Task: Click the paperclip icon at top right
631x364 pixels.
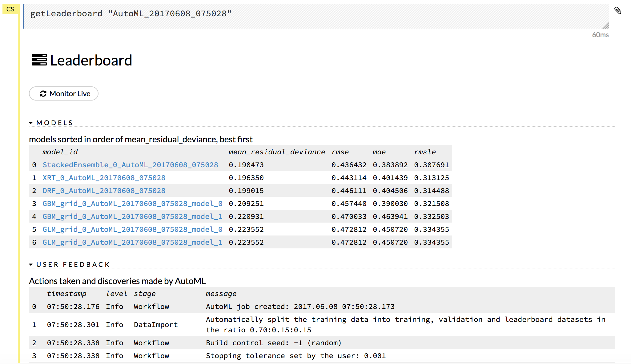Action: [x=617, y=11]
